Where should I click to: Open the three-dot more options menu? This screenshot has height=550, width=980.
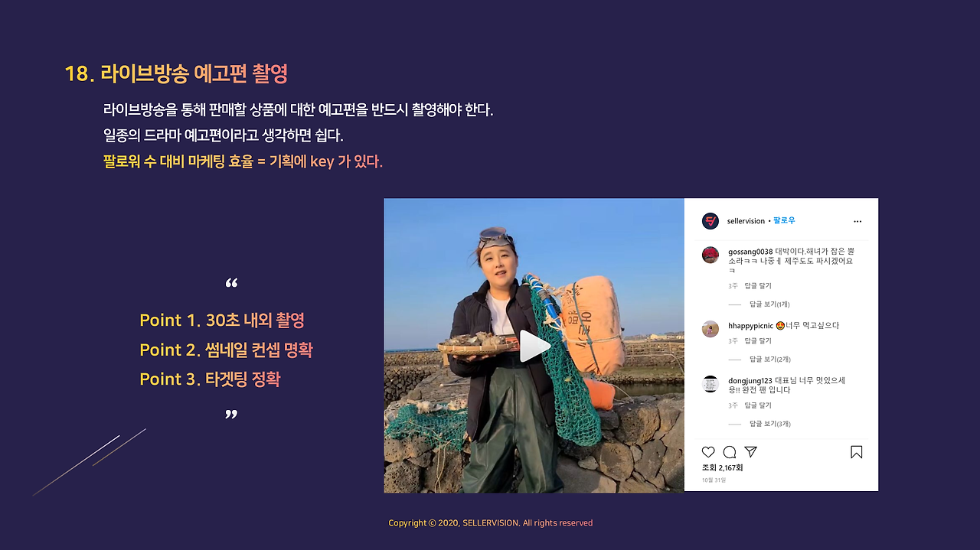[857, 221]
